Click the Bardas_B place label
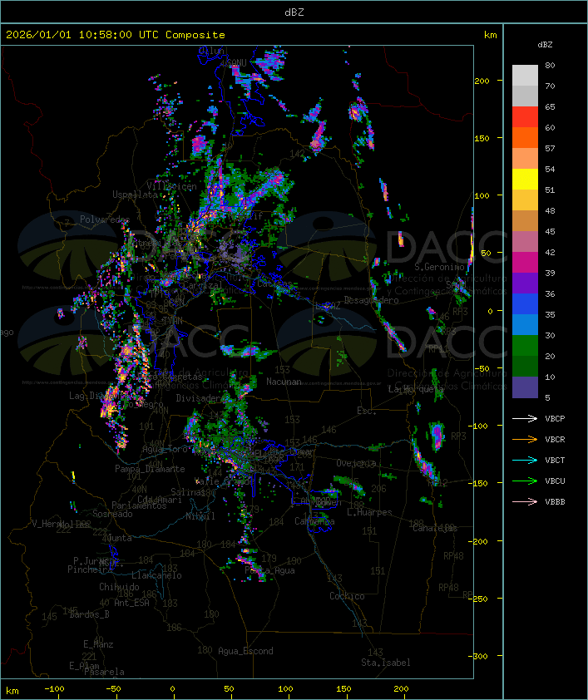 [89, 614]
